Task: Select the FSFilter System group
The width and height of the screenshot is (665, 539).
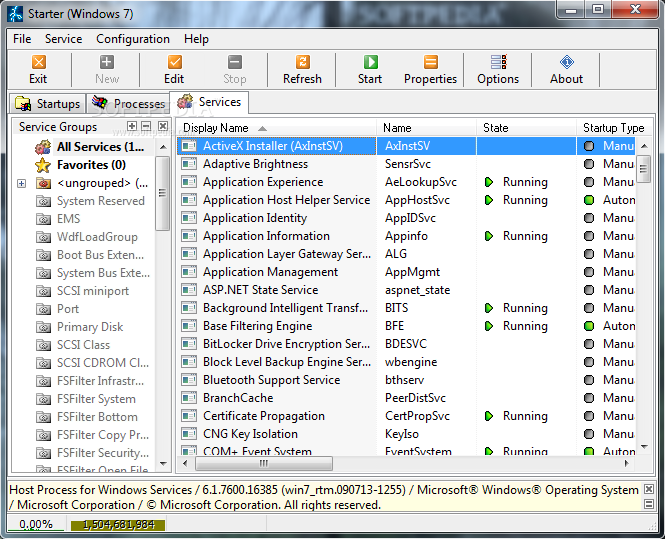Action: (x=96, y=399)
